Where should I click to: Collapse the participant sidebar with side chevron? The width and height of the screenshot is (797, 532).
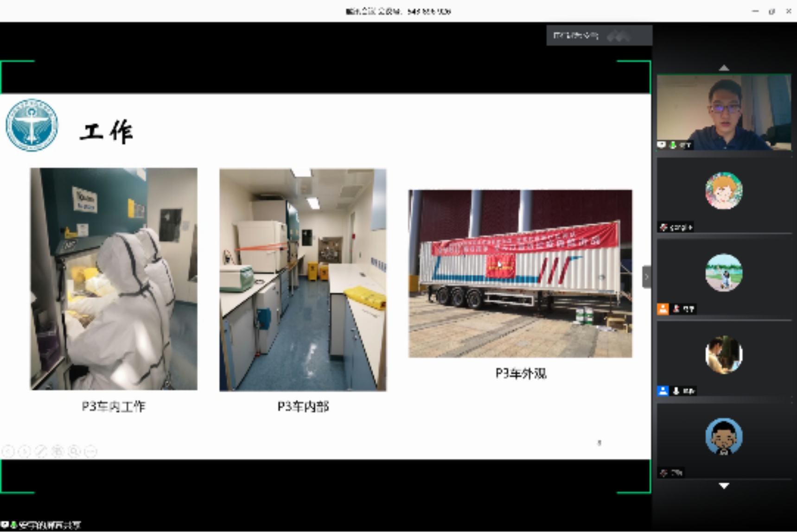pyautogui.click(x=646, y=277)
